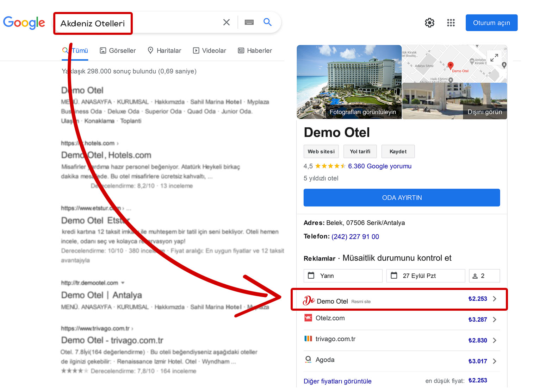
Task: Open the Yarın check-in date field
Action: (x=343, y=276)
